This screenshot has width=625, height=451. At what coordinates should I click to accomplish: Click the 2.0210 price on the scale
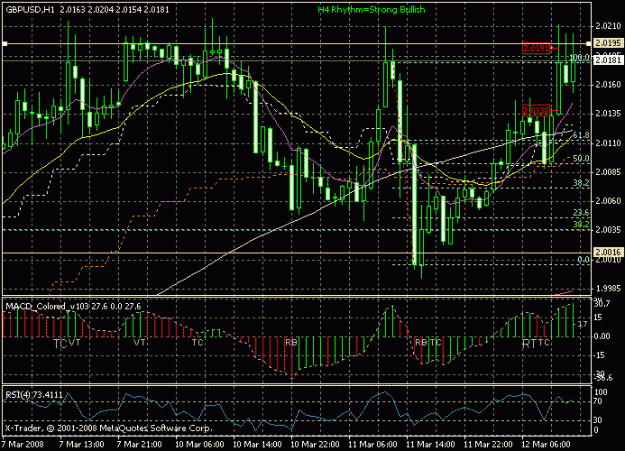(x=608, y=26)
